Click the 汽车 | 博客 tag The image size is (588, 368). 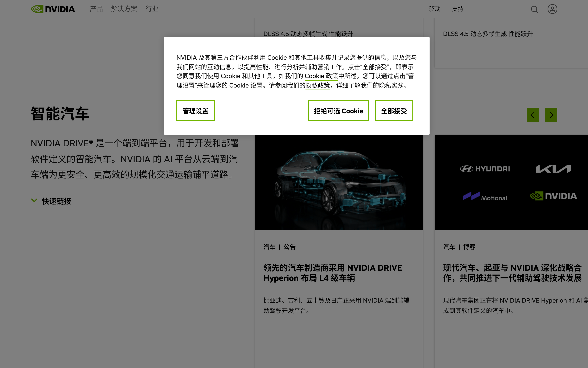pos(459,247)
